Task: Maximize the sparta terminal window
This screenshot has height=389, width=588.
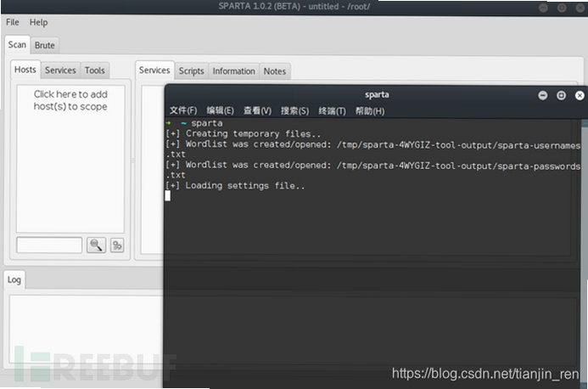Action: point(561,95)
